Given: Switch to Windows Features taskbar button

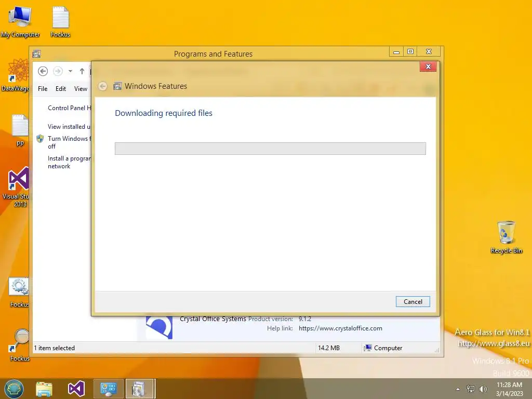Looking at the screenshot, I should click(x=140, y=389).
